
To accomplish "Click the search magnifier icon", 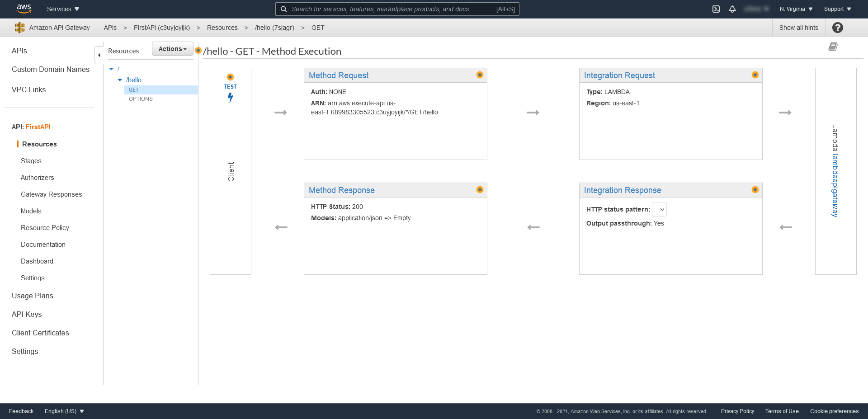I will [283, 9].
